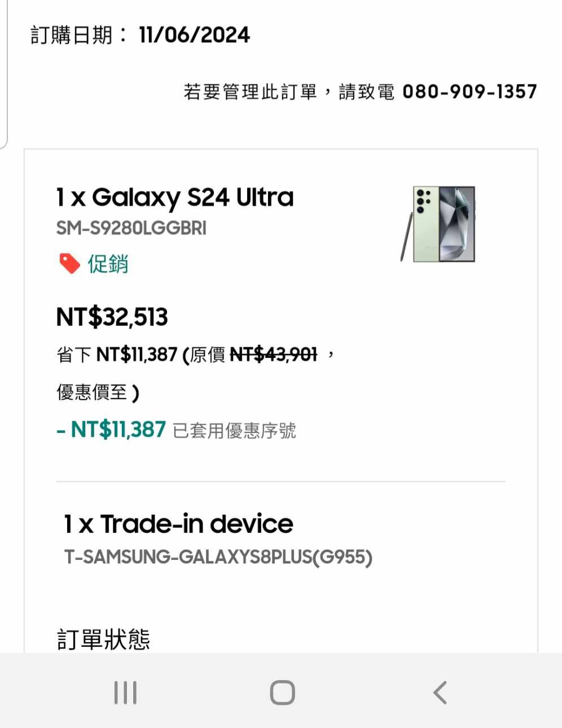This screenshot has height=728, width=562.
Task: Open the Galaxy S24 Ultra product thumbnail
Action: (438, 224)
